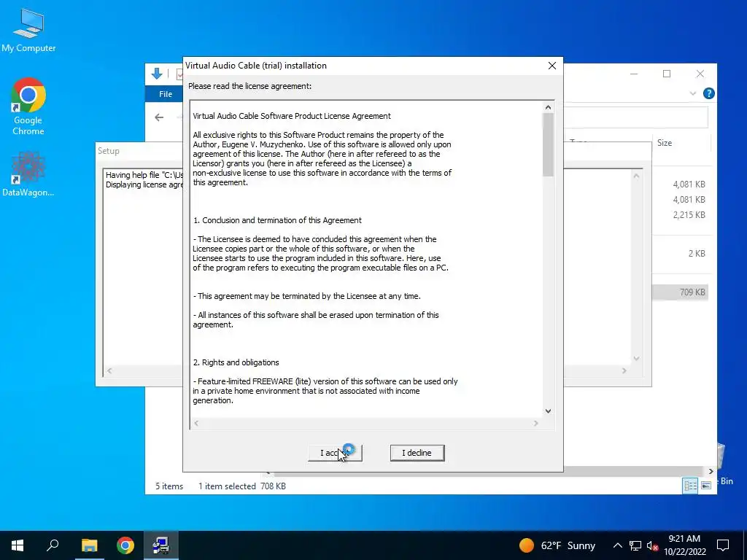Click the back arrow in File Explorer

159,117
